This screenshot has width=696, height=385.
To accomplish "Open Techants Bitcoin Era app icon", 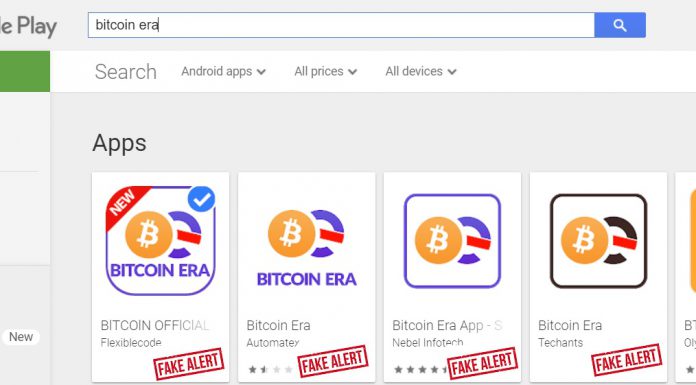I will (x=598, y=241).
